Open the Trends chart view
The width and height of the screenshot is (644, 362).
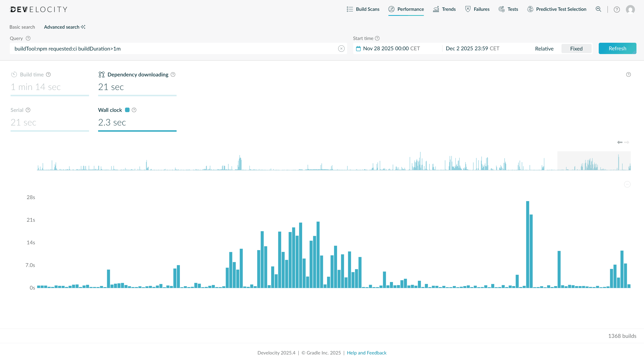(x=449, y=9)
